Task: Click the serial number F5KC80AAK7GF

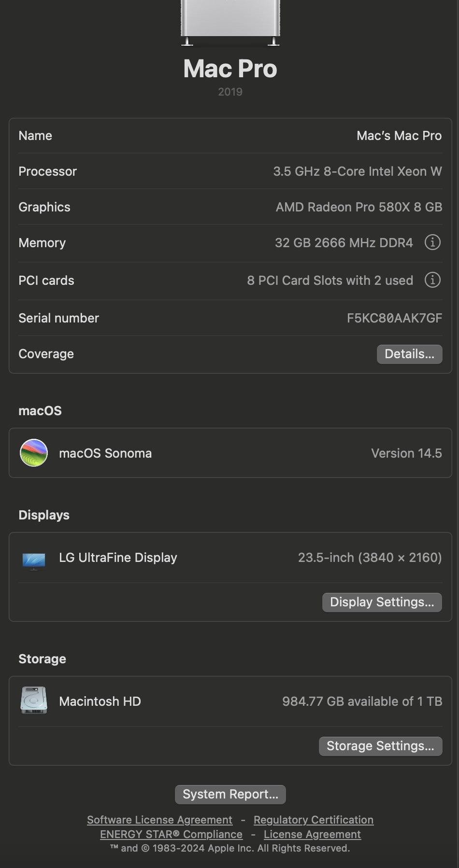Action: (x=394, y=318)
